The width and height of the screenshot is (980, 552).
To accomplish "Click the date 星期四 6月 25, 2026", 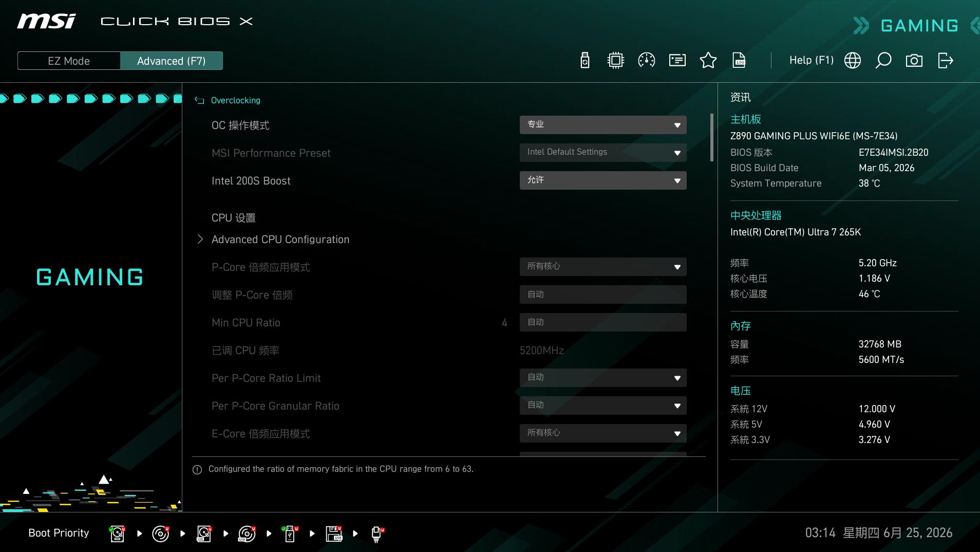I will coord(898,533).
